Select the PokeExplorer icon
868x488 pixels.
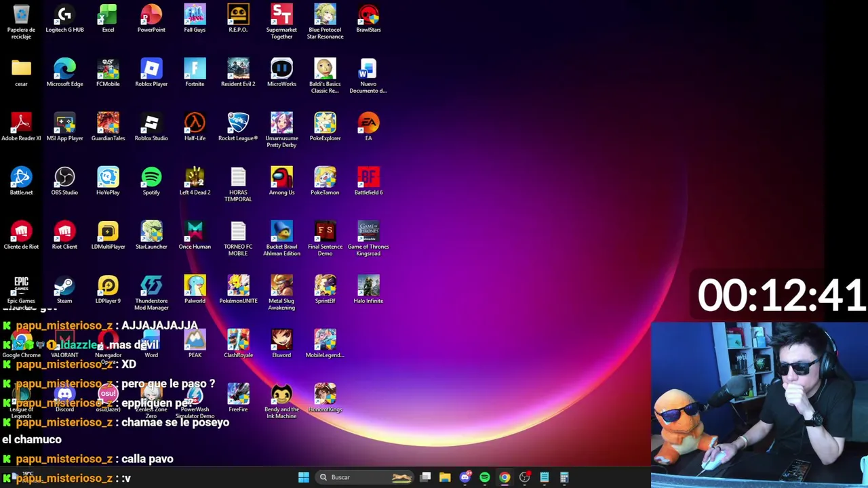click(x=325, y=127)
